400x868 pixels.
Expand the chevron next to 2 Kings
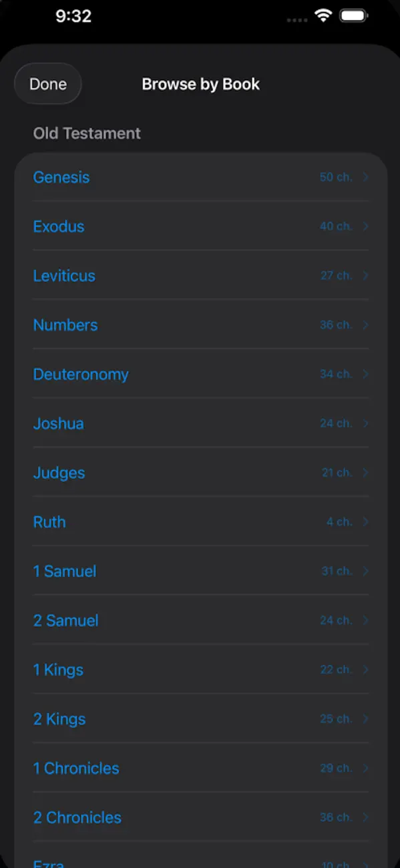pyautogui.click(x=365, y=718)
